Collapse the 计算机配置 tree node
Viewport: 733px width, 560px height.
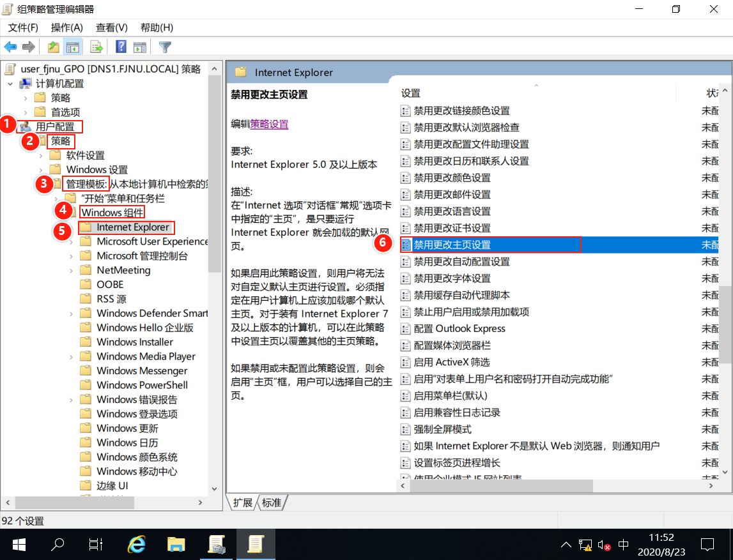coord(10,84)
